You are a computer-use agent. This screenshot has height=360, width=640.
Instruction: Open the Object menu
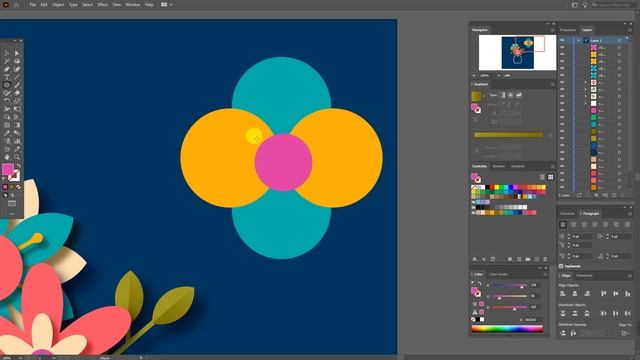coord(58,4)
